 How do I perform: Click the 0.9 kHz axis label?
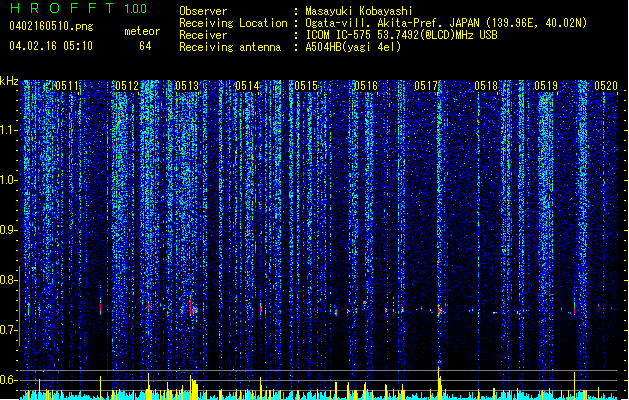[x=8, y=230]
